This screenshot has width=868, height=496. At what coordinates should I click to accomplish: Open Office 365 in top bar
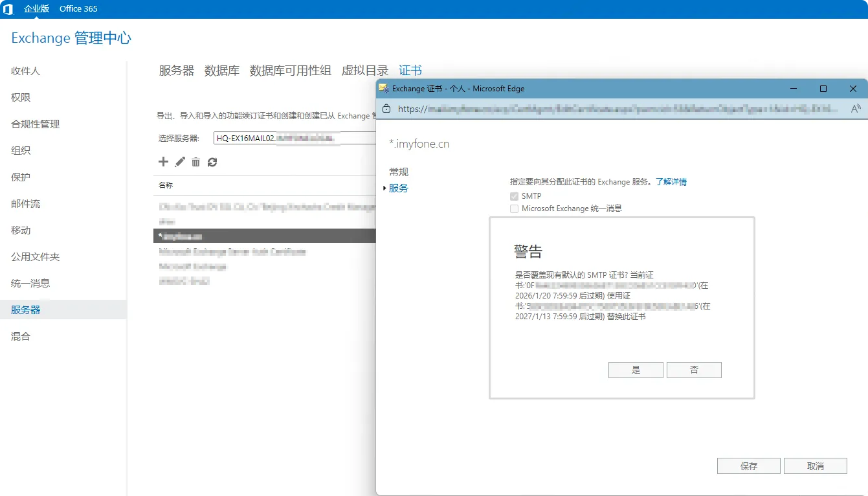[78, 9]
